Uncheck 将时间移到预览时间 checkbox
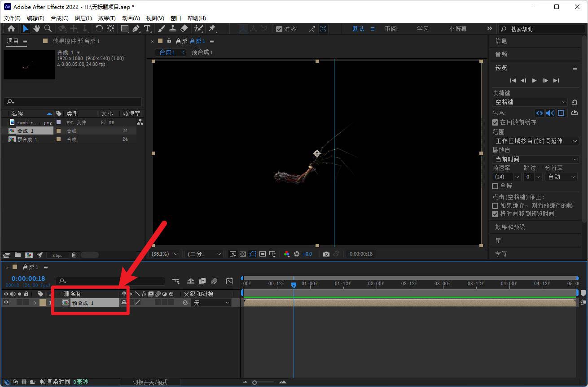588x387 pixels. coord(495,213)
